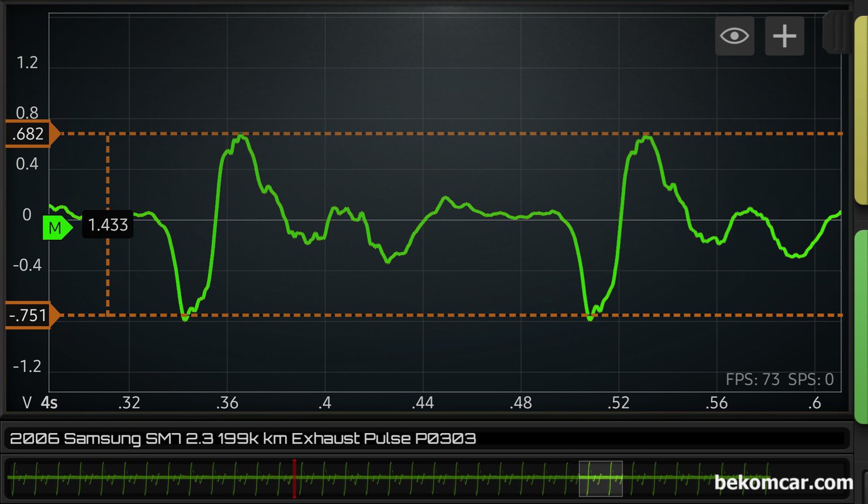Click the red marker in overview strip

click(x=294, y=478)
